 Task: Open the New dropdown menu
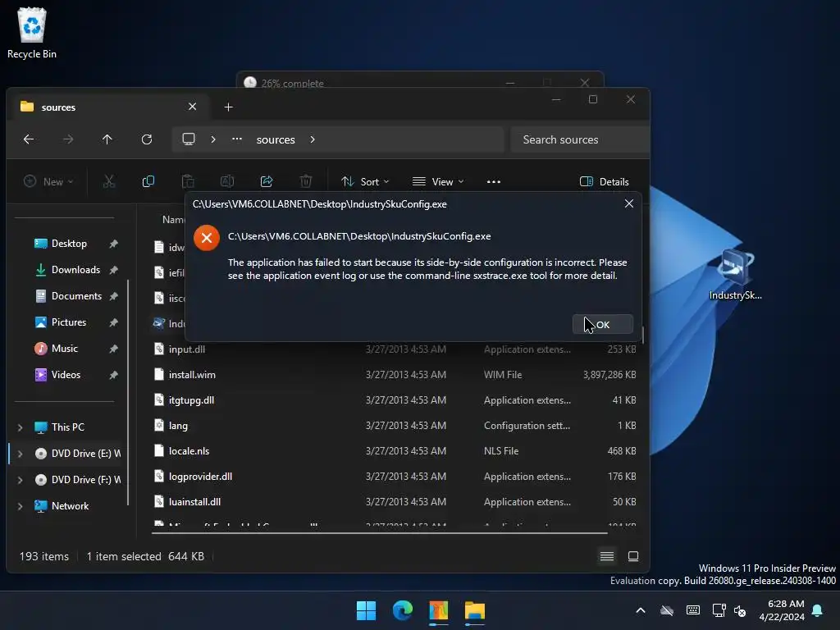pos(48,181)
